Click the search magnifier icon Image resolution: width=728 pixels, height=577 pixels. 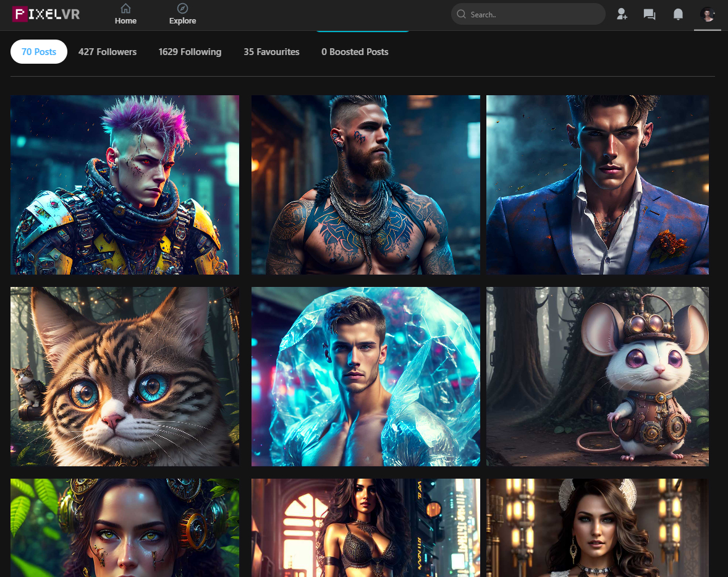(461, 14)
